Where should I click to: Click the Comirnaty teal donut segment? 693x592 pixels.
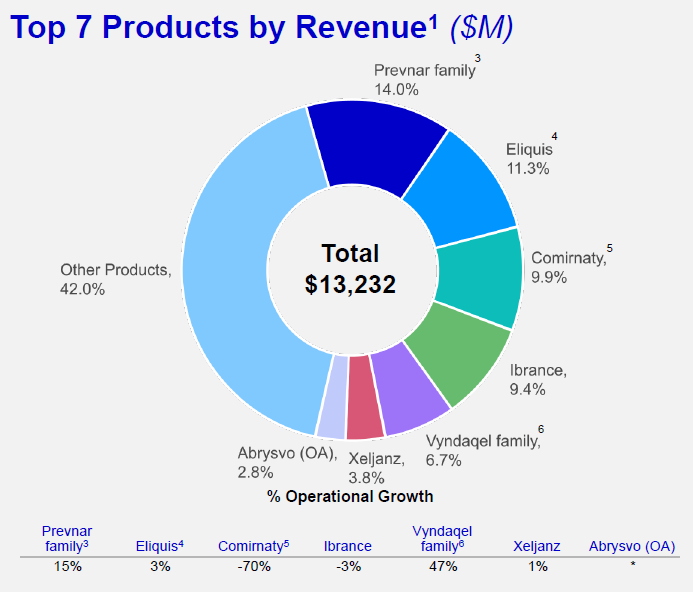click(x=480, y=278)
